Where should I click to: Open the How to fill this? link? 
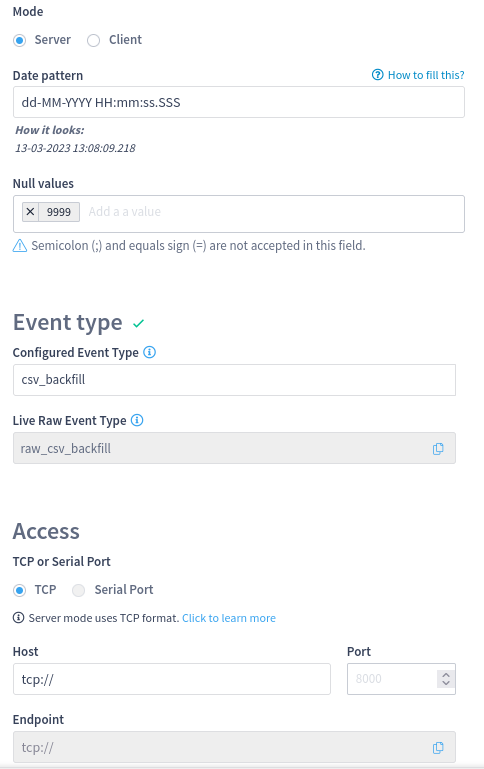[x=426, y=75]
